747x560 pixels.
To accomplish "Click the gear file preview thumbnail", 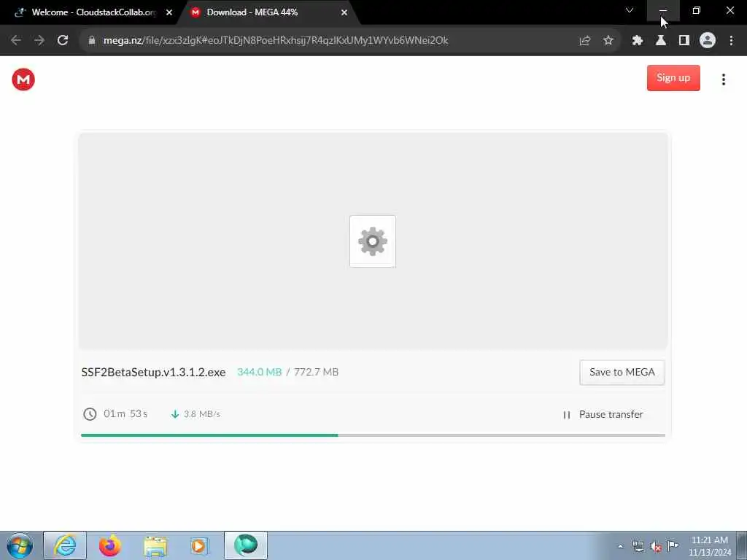I will coord(373,241).
